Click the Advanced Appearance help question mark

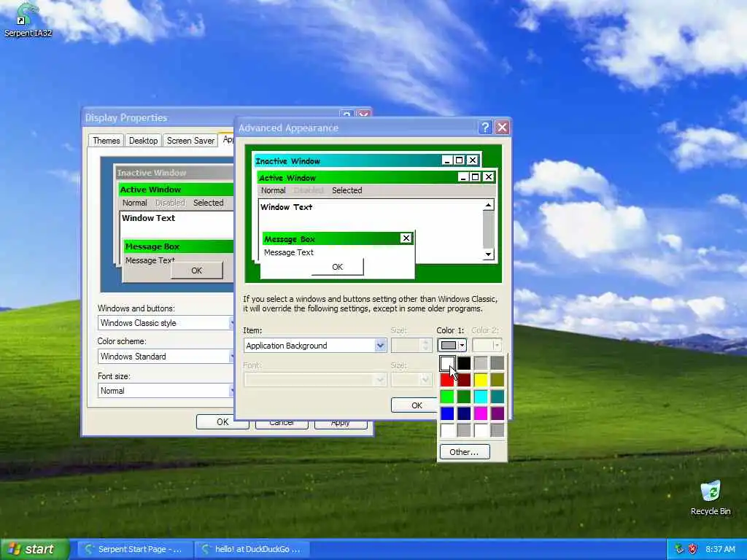485,127
